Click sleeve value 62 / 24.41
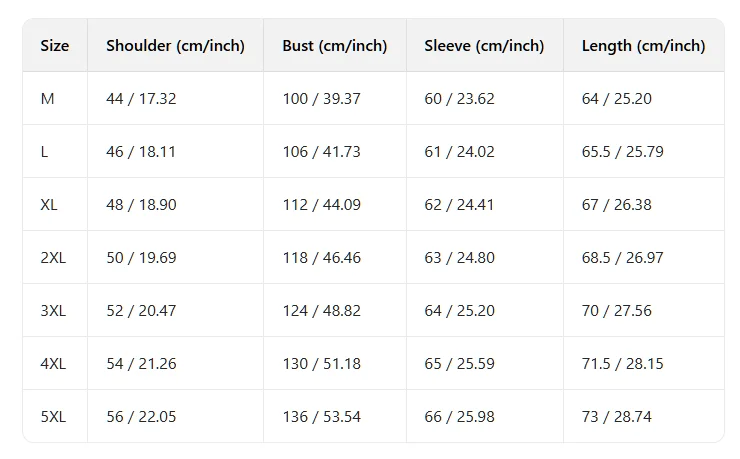 pyautogui.click(x=459, y=205)
